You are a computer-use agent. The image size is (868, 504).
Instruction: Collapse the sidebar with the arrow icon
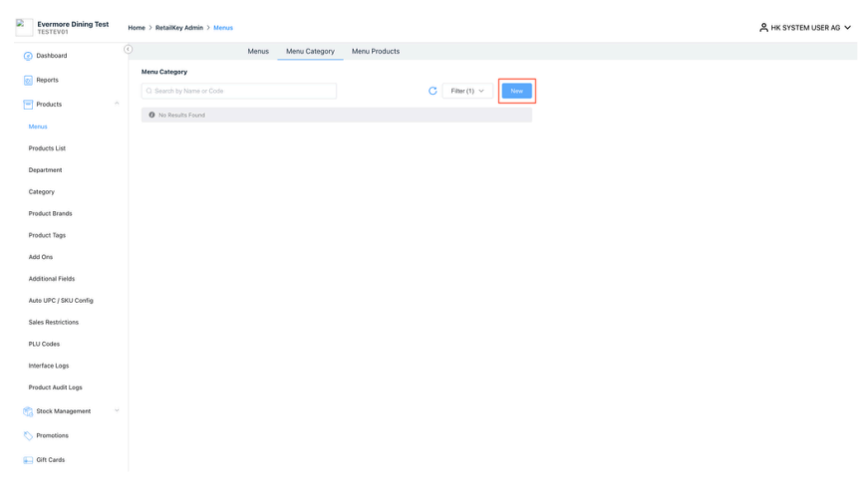tap(127, 49)
